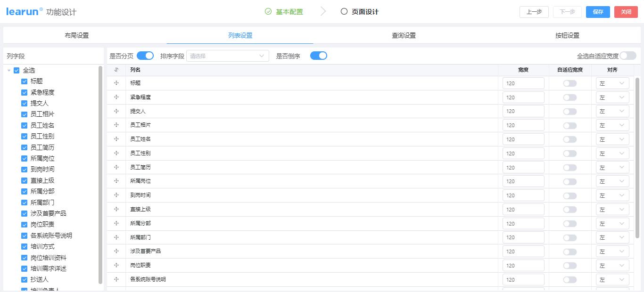
Task: Click the 保存 button
Action: click(x=598, y=12)
